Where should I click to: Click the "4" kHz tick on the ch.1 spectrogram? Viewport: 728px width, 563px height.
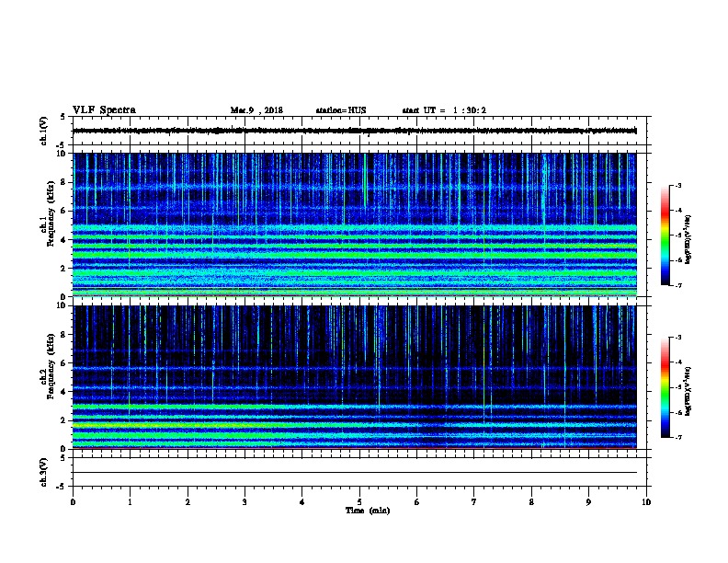coord(63,240)
